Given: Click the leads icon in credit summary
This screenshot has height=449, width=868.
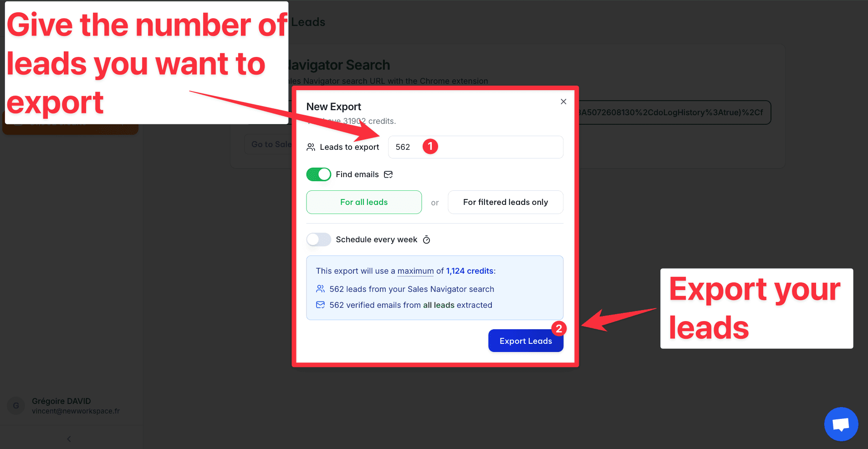Looking at the screenshot, I should [x=321, y=289].
